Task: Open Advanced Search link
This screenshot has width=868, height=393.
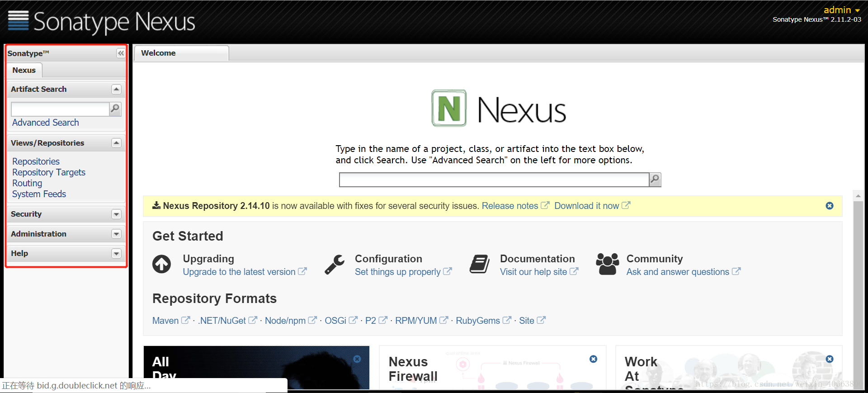Action: coord(46,123)
